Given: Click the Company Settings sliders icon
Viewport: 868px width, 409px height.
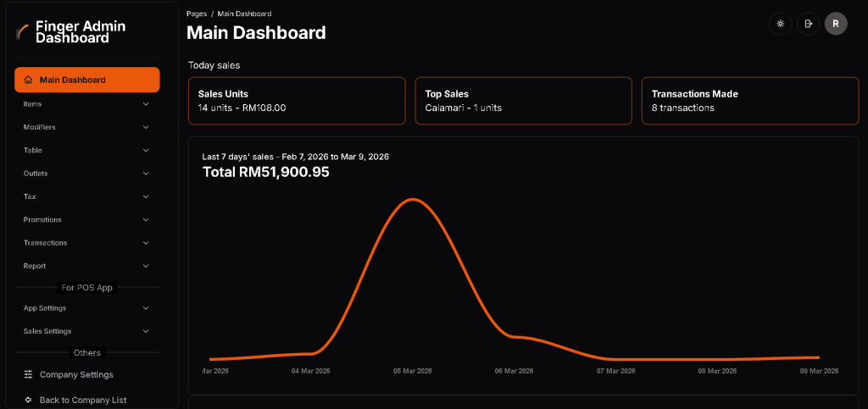Looking at the screenshot, I should pos(29,374).
